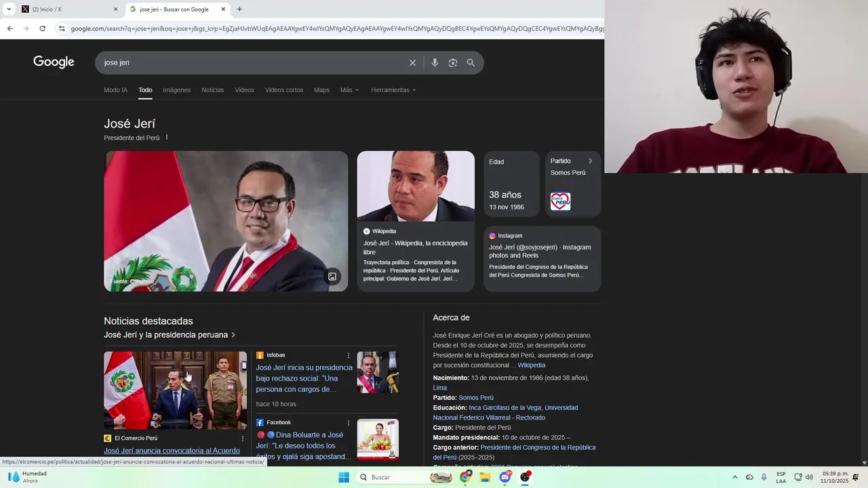
Task: Select the Videos cortos tab
Action: click(284, 90)
